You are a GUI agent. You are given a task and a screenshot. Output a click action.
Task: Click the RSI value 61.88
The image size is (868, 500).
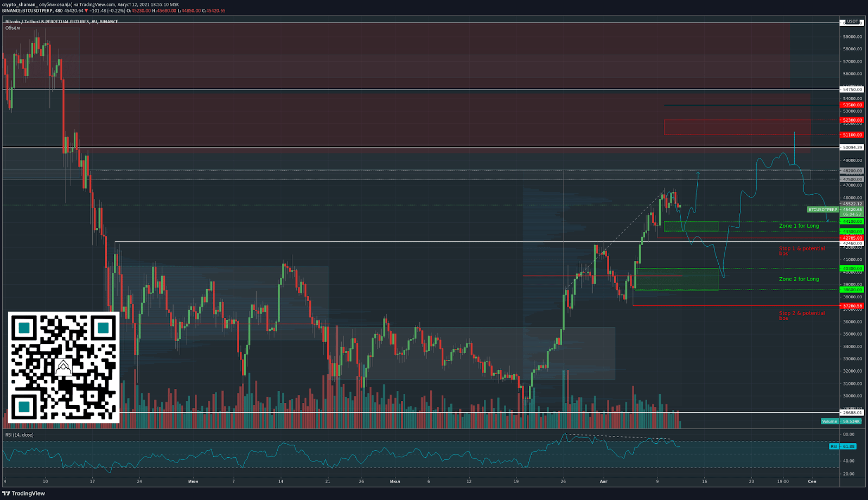click(848, 446)
